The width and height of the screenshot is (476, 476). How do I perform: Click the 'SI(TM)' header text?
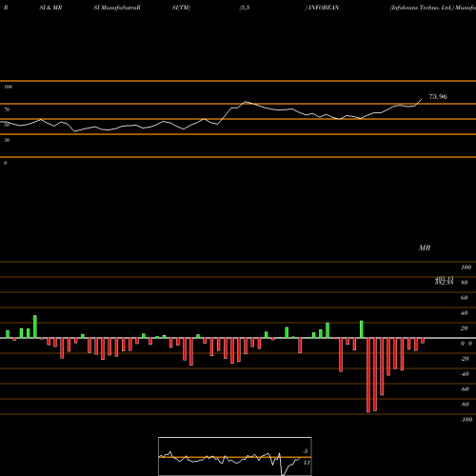point(181,8)
